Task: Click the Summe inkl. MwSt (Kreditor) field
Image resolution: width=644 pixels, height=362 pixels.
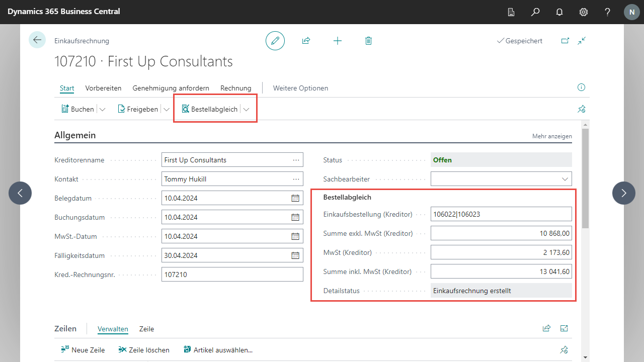Action: [501, 271]
